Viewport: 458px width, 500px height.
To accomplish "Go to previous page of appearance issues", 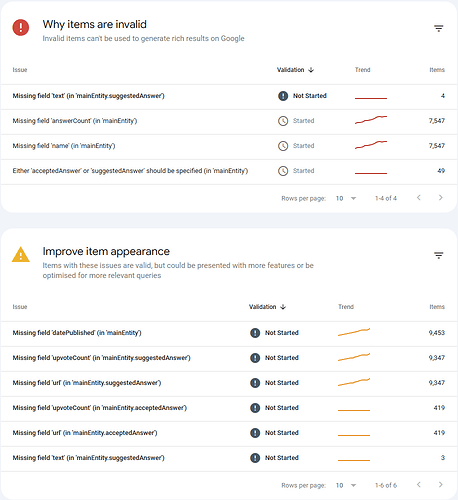I will pos(419,485).
